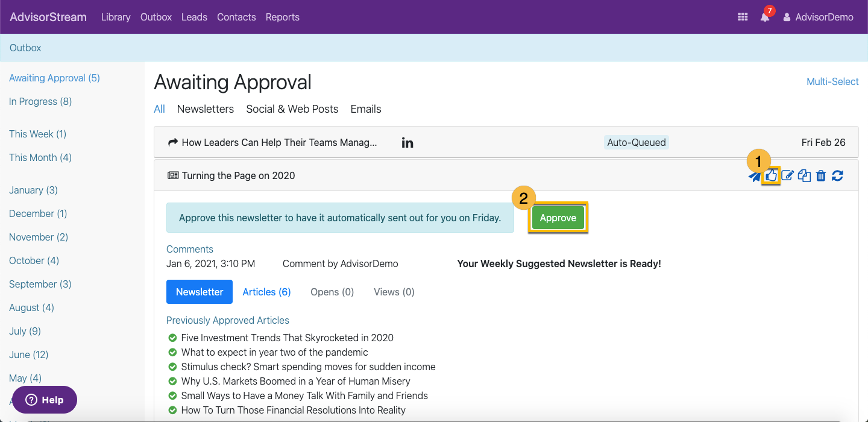868x422 pixels.
Task: Select May (4) in sidebar
Action: [25, 378]
